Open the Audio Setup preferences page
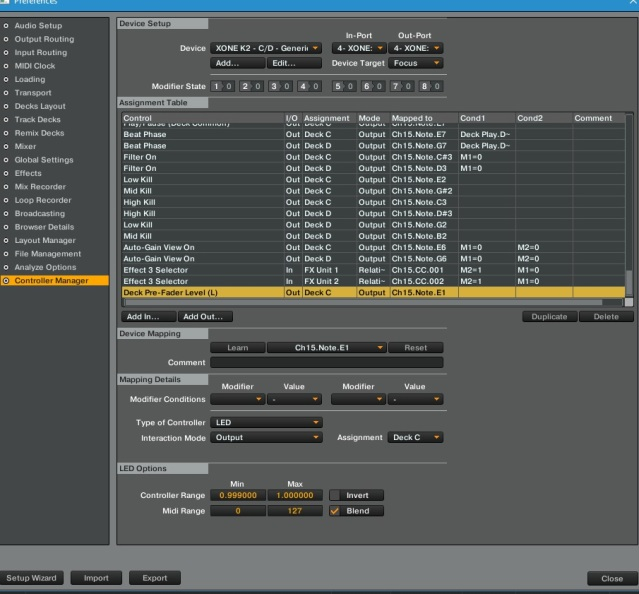This screenshot has height=594, width=639. (37, 25)
